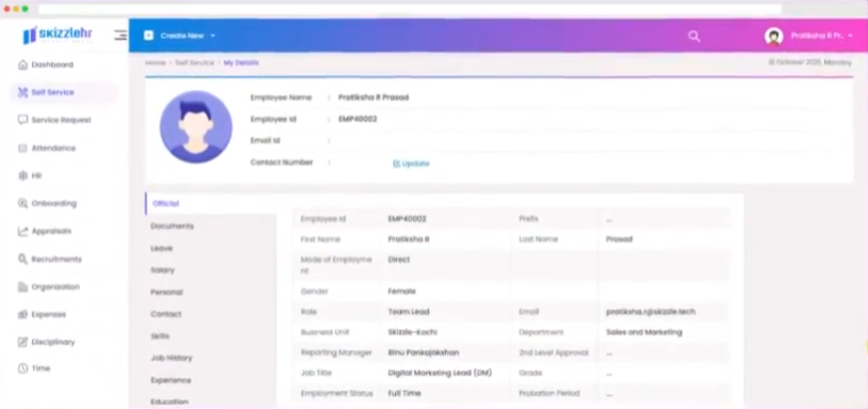This screenshot has width=868, height=409.
Task: Open Service Request chat icon
Action: 23,120
